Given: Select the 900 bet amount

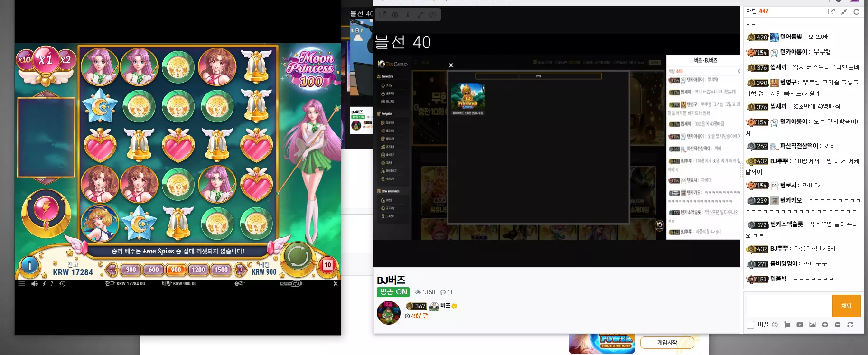Looking at the screenshot, I should (x=176, y=270).
